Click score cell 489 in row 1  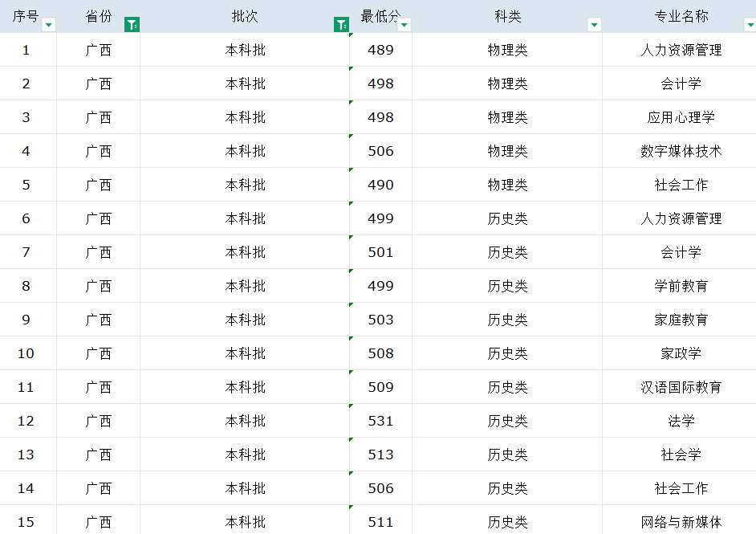380,50
